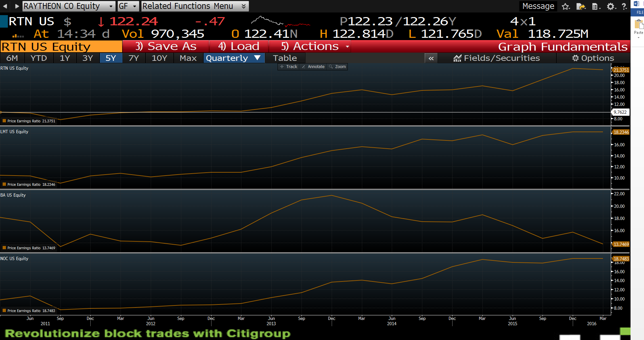Open the help question mark menu
The height and width of the screenshot is (340, 644).
coord(624,6)
